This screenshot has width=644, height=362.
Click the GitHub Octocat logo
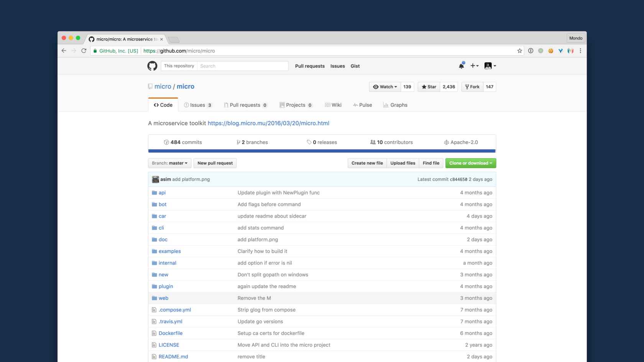click(x=152, y=66)
